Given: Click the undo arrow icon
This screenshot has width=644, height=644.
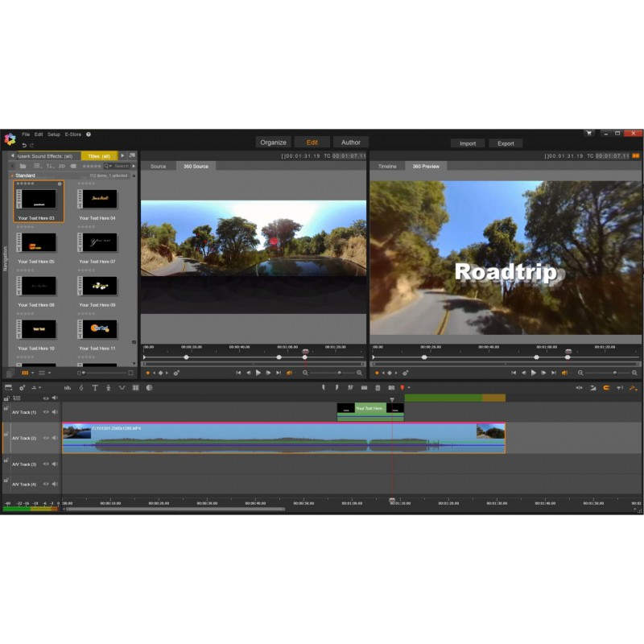Looking at the screenshot, I should point(25,145).
